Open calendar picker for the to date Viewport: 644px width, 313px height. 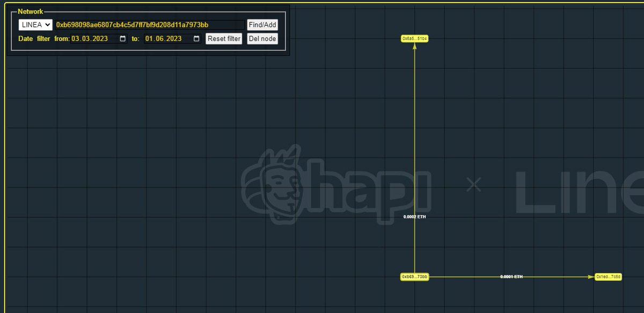pos(196,39)
